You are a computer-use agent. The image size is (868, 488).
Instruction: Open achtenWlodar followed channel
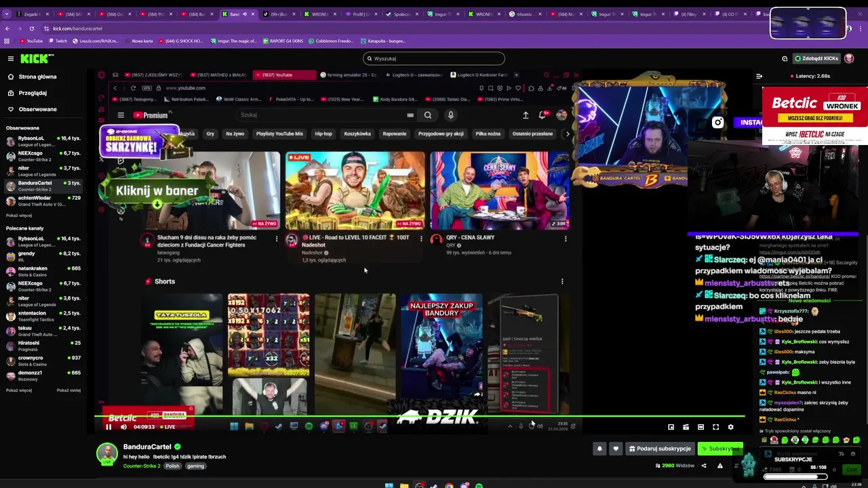click(x=43, y=201)
